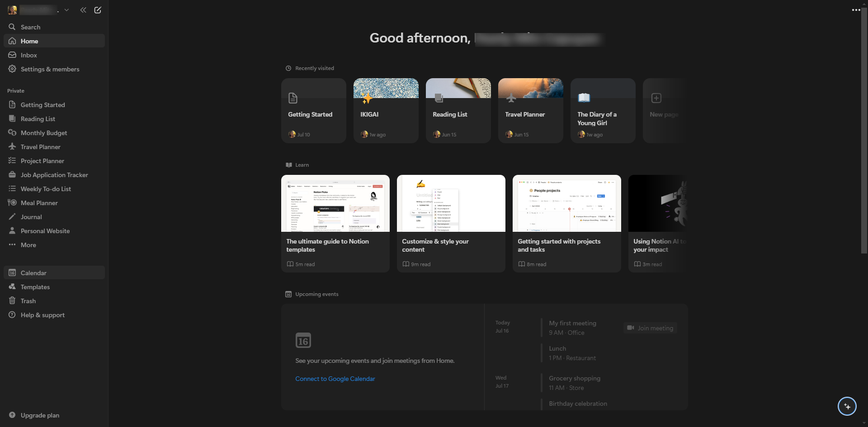
Task: Click Connect to Google Calendar link
Action: coord(335,379)
